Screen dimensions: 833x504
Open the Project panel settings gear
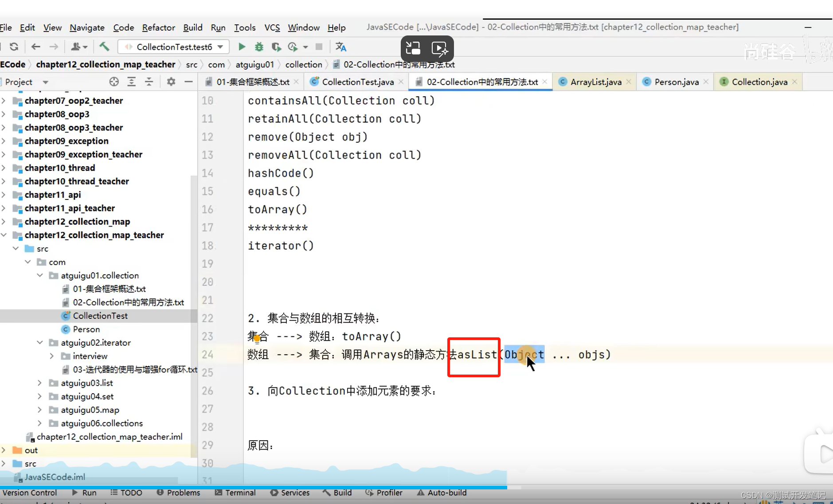(171, 82)
